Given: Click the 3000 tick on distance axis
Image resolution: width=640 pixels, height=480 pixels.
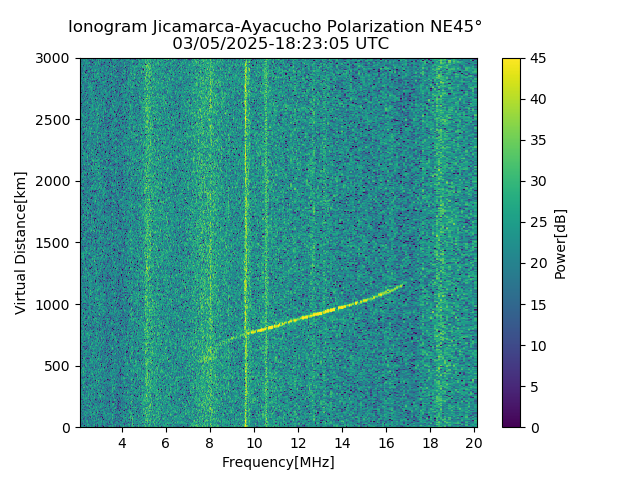Looking at the screenshot, I should pos(52,58).
